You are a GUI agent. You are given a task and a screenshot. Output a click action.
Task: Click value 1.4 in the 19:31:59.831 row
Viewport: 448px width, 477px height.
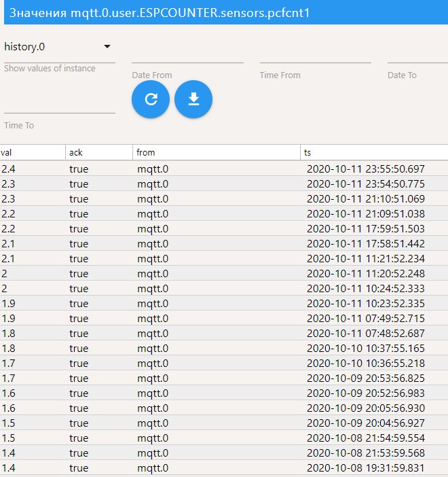point(8,468)
